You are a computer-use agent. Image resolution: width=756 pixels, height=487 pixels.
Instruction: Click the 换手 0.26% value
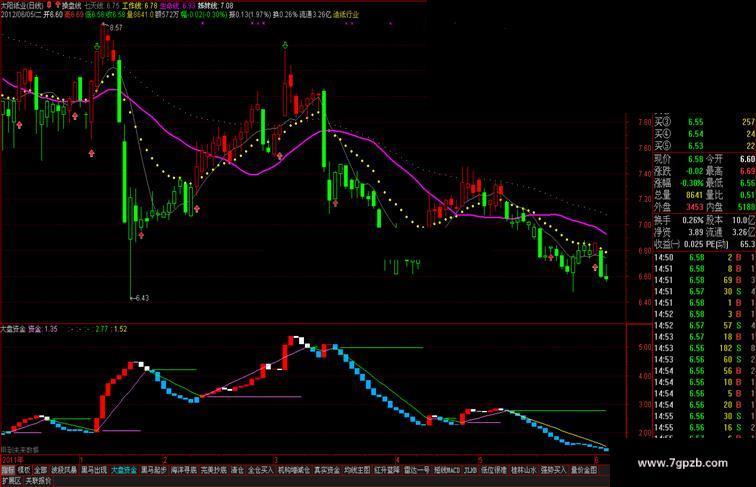693,220
